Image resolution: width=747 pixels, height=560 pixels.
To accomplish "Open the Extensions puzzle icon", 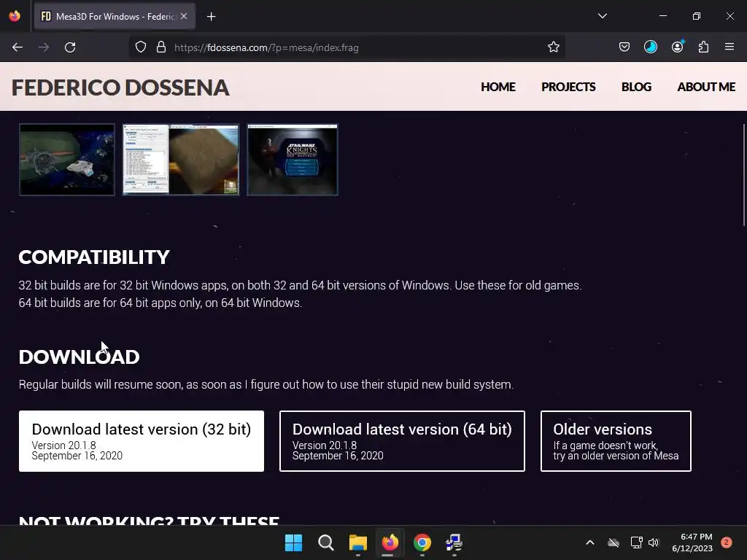I will tap(703, 47).
